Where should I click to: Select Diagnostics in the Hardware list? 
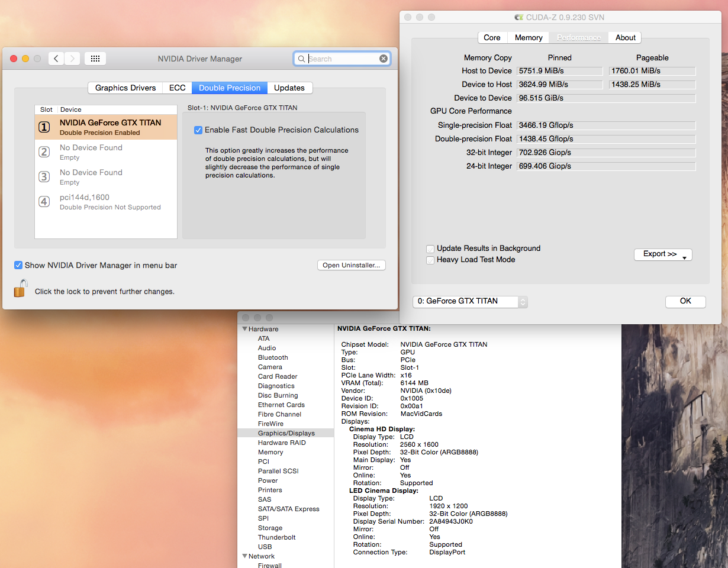(276, 386)
